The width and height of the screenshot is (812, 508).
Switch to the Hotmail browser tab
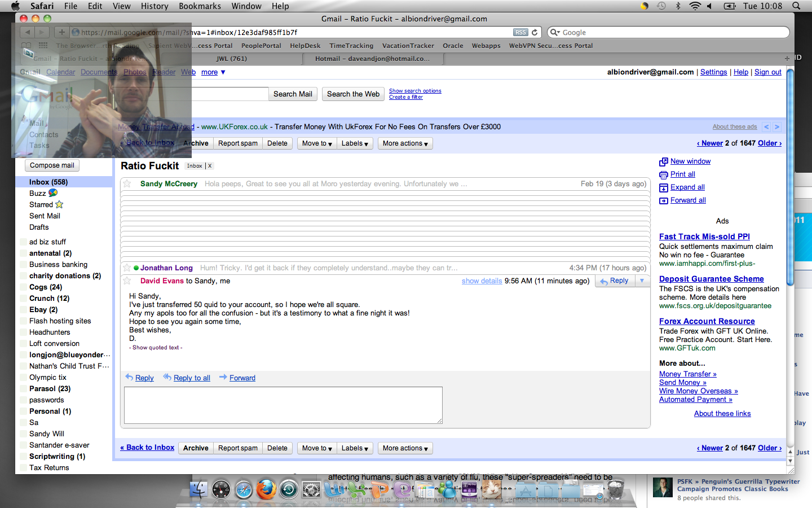372,58
